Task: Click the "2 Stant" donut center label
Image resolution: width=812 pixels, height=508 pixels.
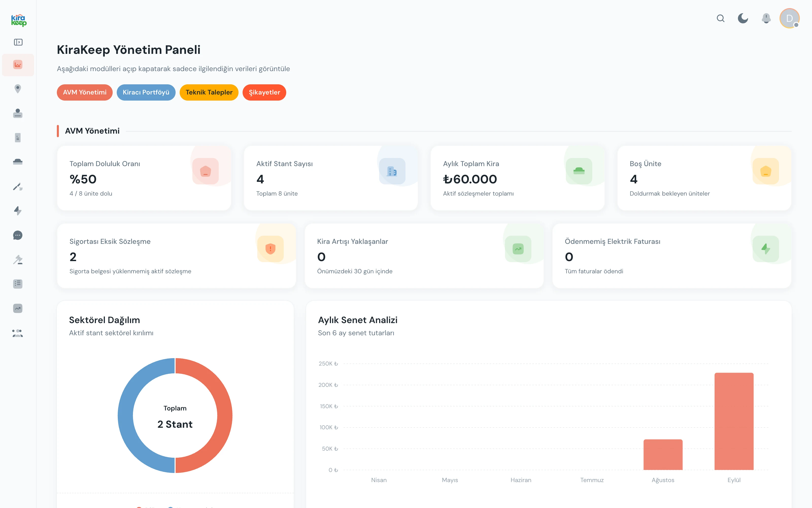Action: coord(175,424)
